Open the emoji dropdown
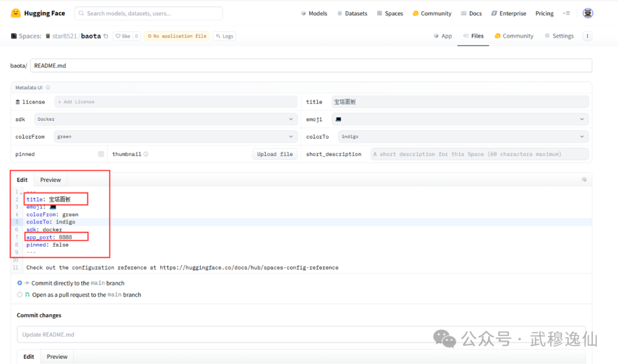This screenshot has width=618, height=364. coord(460,119)
